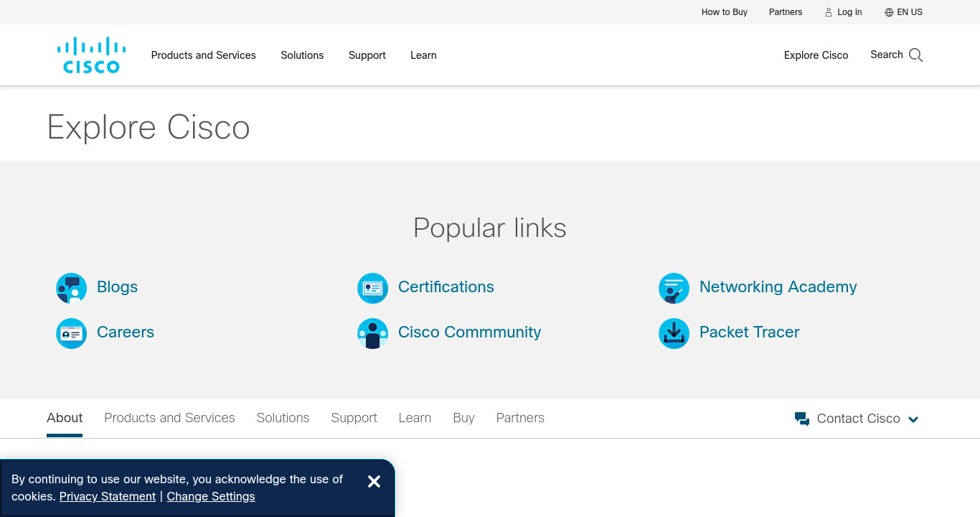Open the Packet Tracer link
Screen dimensions: 980x517
(750, 332)
